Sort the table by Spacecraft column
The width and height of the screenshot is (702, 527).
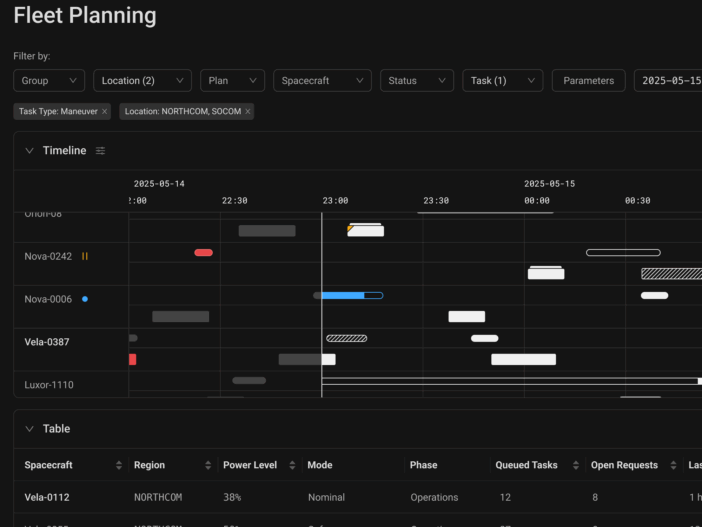(x=119, y=465)
